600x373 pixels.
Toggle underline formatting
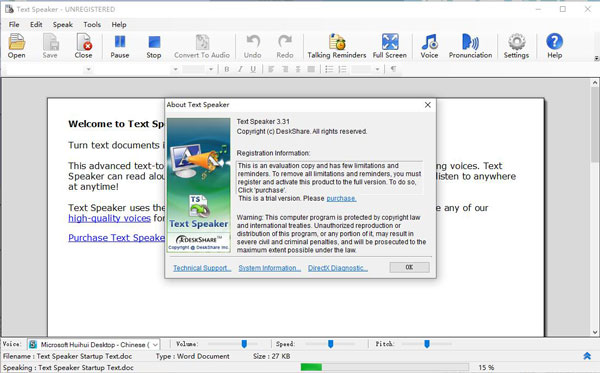[253, 69]
